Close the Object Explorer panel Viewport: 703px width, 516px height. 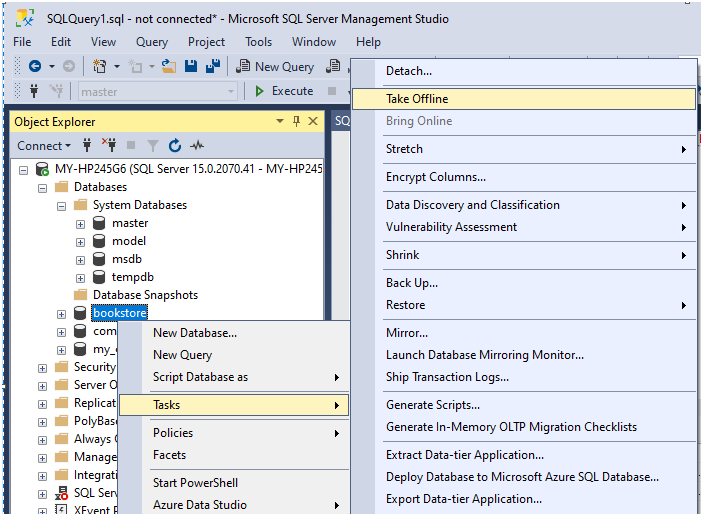[313, 121]
